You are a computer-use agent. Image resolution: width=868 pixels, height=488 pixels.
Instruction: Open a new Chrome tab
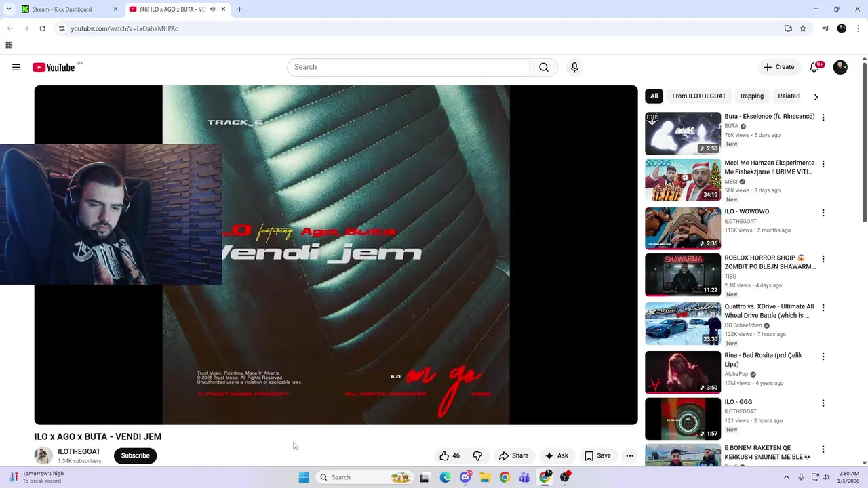239,9
